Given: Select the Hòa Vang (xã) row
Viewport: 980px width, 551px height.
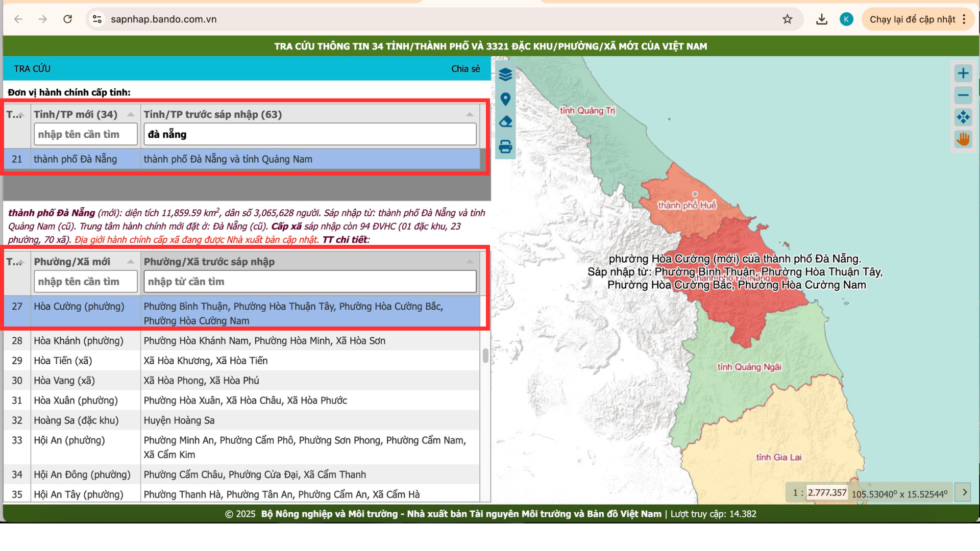Looking at the screenshot, I should (x=242, y=381).
